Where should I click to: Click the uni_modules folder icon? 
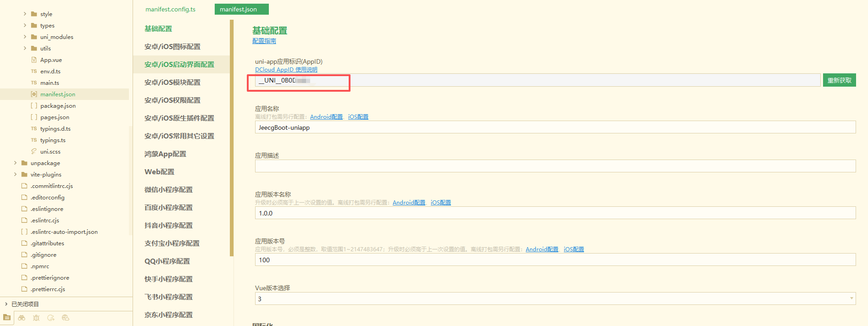34,37
